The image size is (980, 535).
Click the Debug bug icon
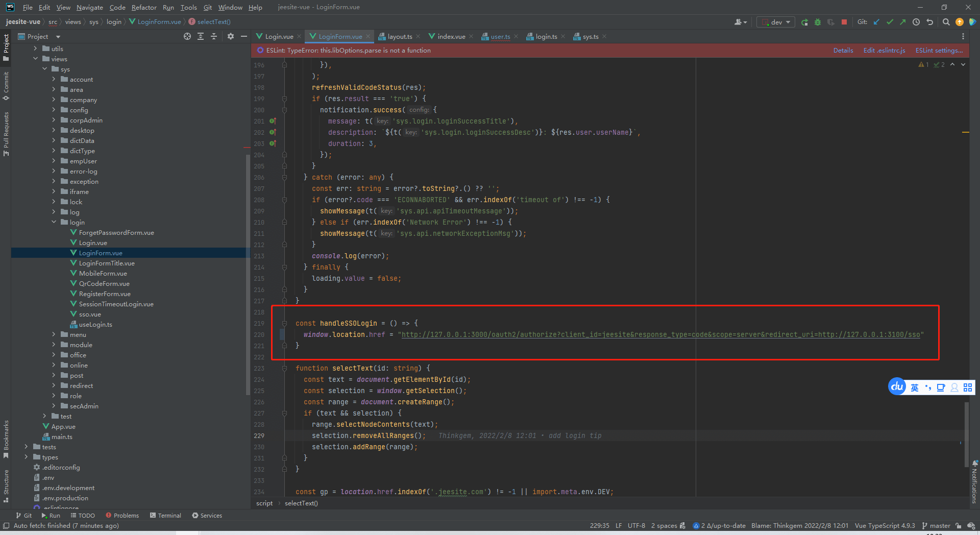818,22
